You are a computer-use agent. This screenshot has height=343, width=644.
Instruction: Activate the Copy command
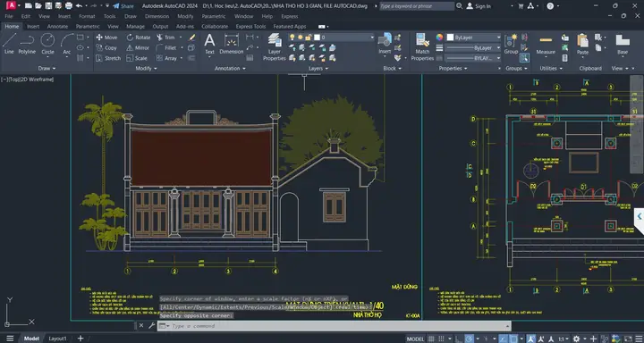(106, 47)
